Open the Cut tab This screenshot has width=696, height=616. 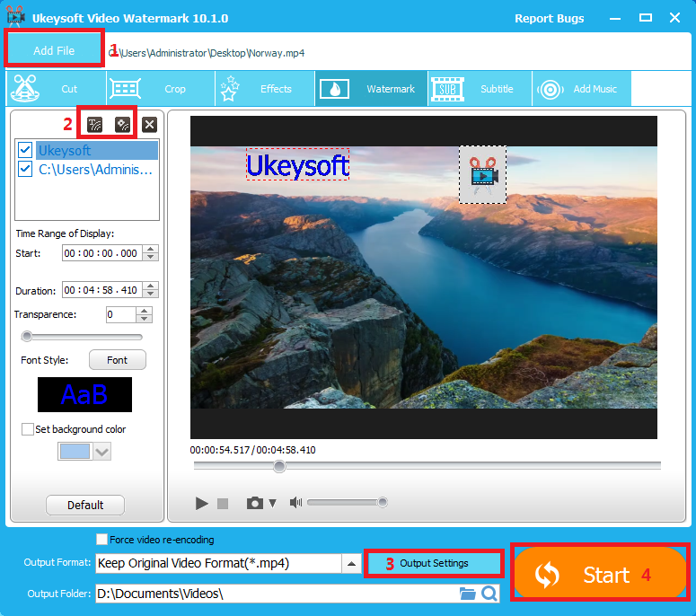click(x=56, y=89)
